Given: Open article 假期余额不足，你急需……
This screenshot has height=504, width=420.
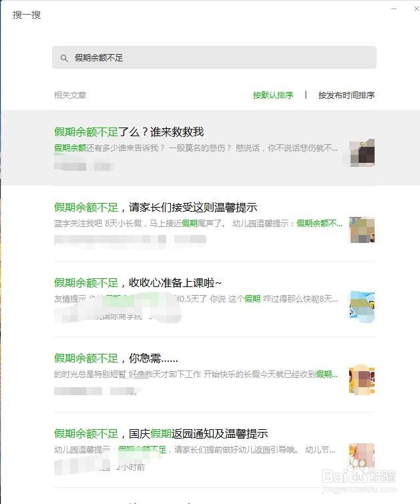Looking at the screenshot, I should pyautogui.click(x=116, y=358).
